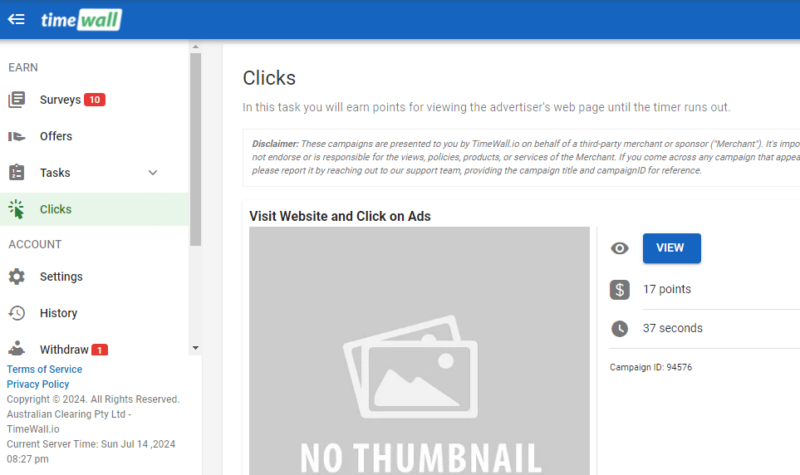
Task: Click the No Thumbnail campaign image
Action: [x=419, y=350]
